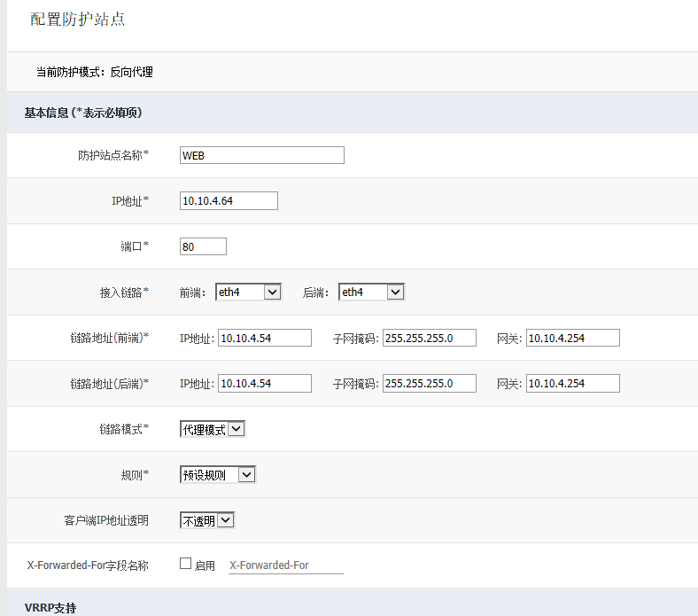698x616 pixels.
Task: Open the 客户端IP地址透明 dropdown showing 不透明
Action: point(207,520)
